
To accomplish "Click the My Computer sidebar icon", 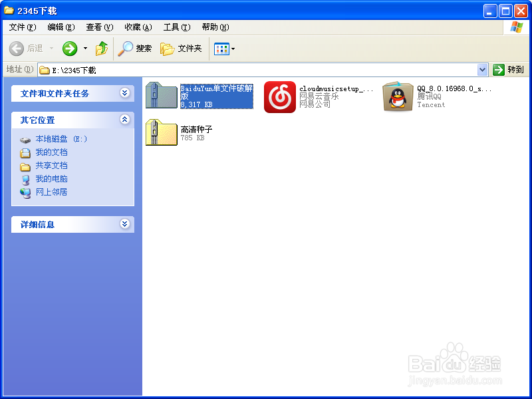I will [x=25, y=180].
